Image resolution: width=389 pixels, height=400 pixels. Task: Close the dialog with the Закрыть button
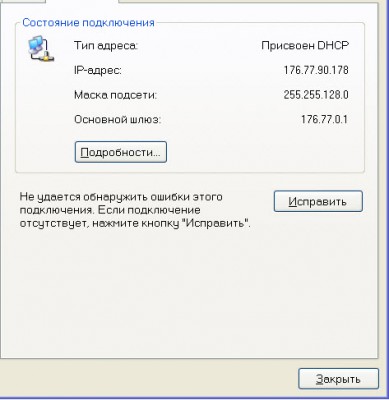[338, 379]
